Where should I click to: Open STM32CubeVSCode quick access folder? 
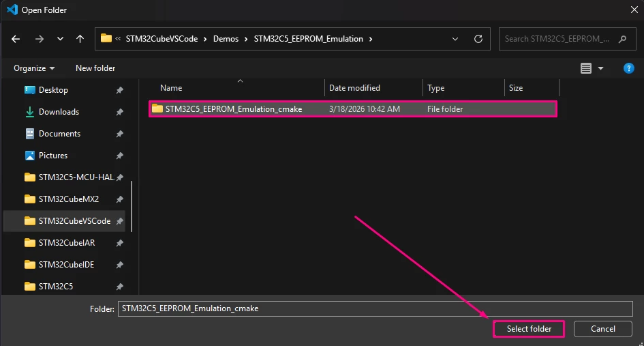tap(74, 221)
